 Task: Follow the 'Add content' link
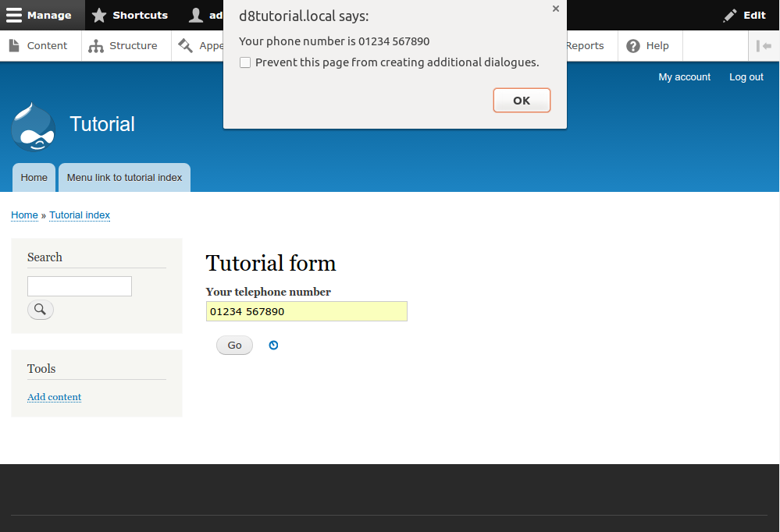54,397
